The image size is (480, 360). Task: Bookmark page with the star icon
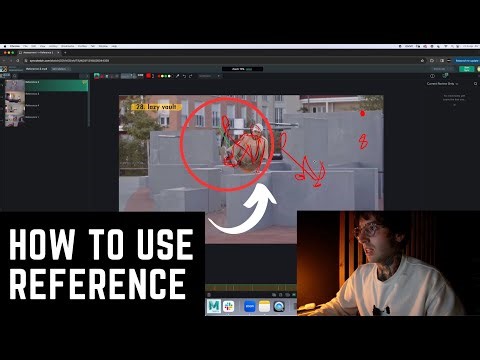click(423, 61)
